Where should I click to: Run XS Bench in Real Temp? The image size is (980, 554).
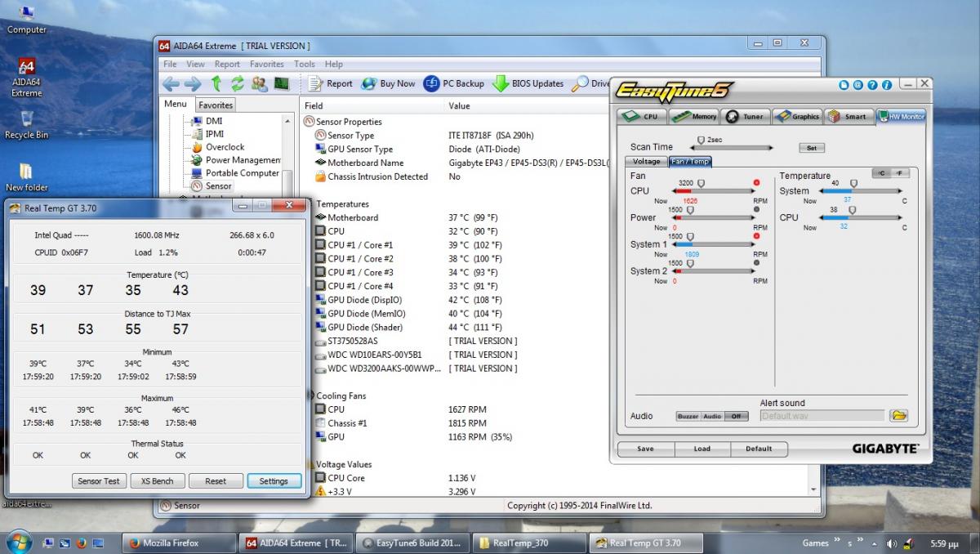point(158,481)
